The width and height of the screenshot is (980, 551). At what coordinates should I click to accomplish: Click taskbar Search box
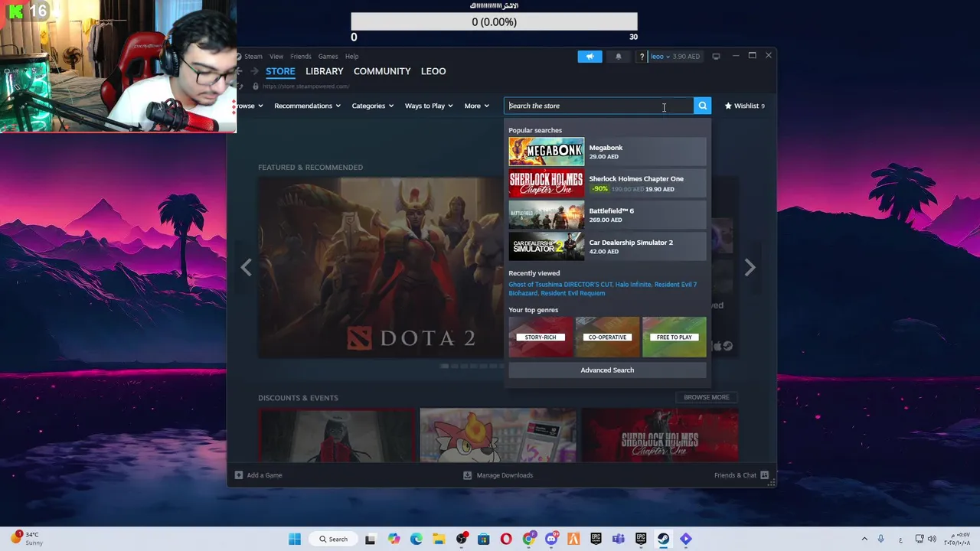click(x=334, y=539)
